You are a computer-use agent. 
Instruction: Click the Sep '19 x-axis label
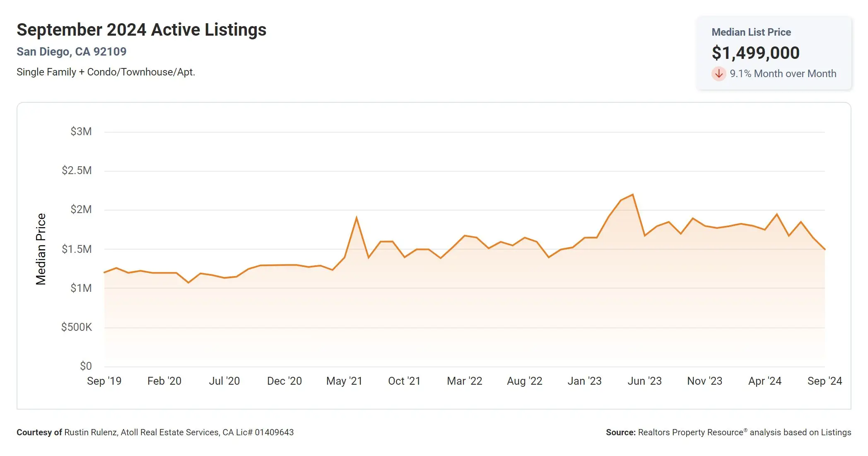point(104,381)
